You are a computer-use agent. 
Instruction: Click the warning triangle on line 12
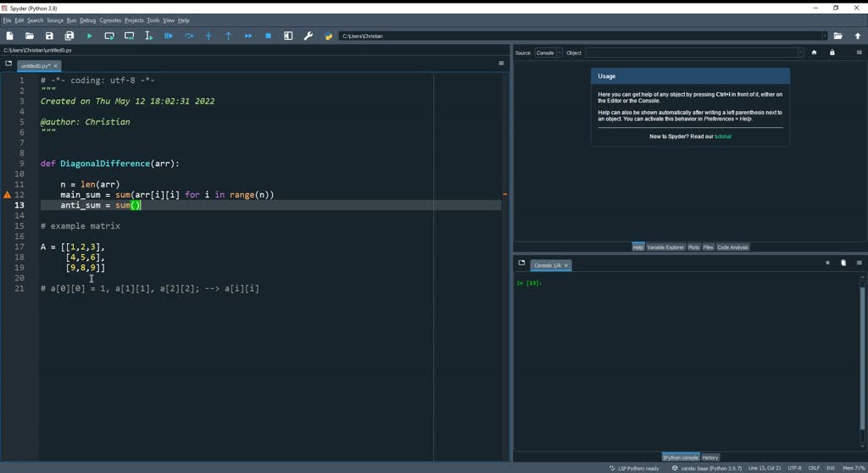pyautogui.click(x=8, y=195)
